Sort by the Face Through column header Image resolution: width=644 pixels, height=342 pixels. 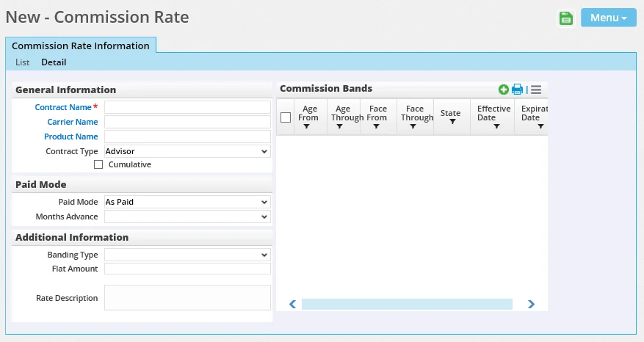pos(417,113)
